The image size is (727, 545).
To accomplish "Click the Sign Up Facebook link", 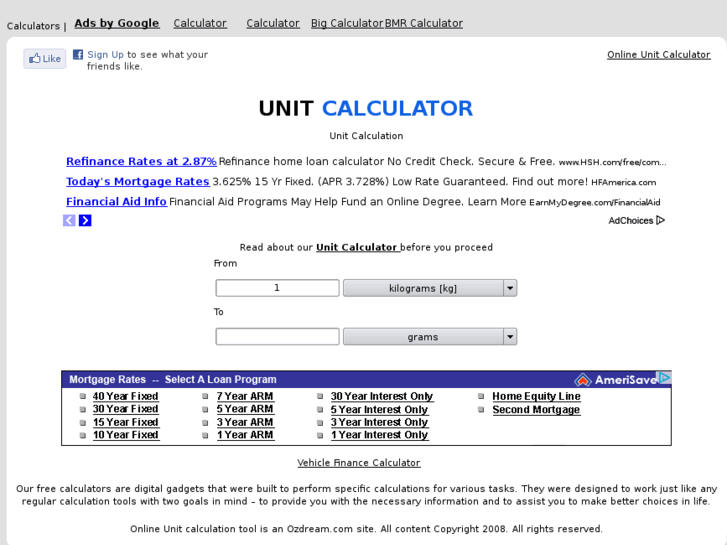I will [x=106, y=55].
